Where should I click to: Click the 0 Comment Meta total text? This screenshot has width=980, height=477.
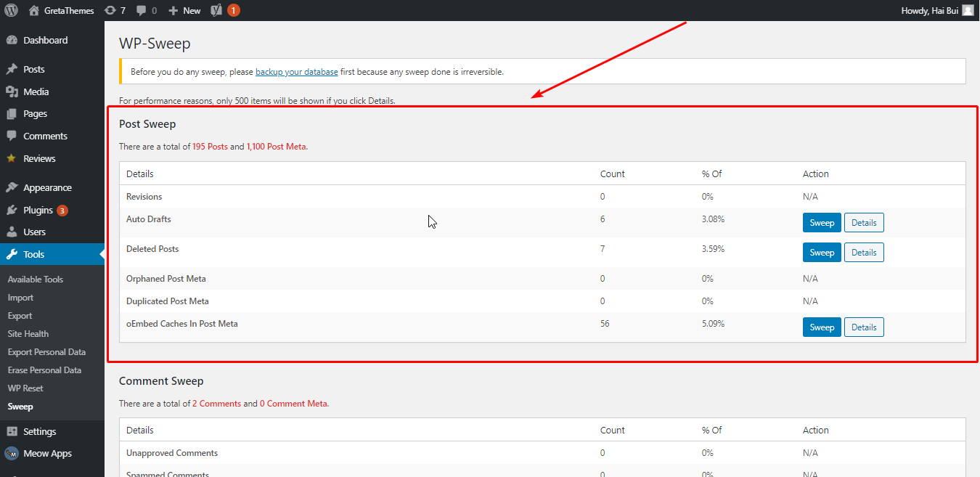click(x=293, y=404)
